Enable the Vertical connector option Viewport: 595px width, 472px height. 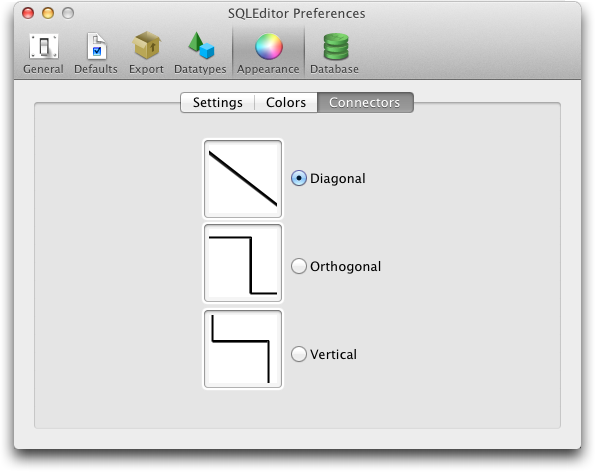coord(299,354)
